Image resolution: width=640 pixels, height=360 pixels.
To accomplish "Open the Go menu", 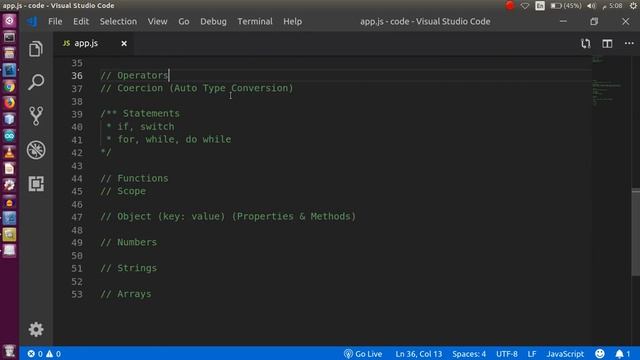I will click(184, 21).
